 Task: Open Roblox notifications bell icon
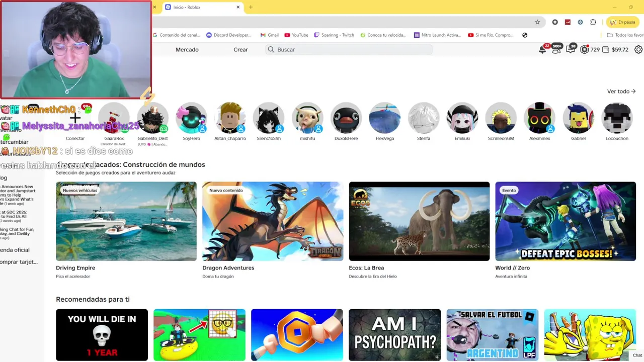(542, 50)
